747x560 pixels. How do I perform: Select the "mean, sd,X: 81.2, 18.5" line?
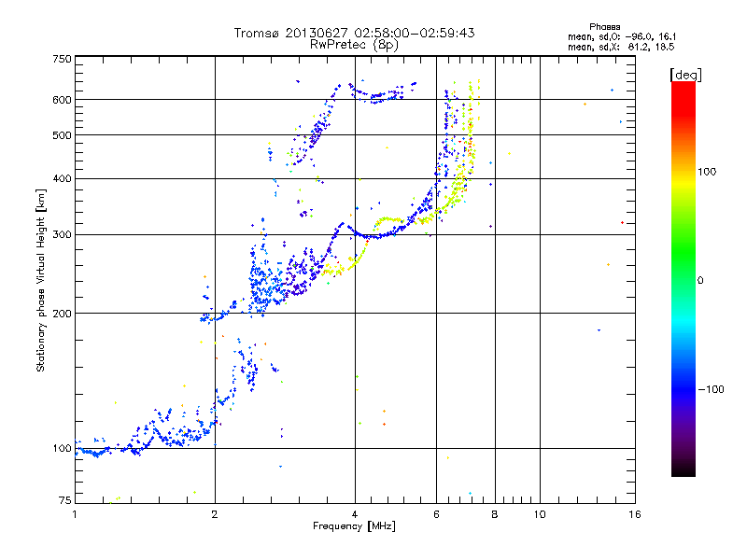621,47
